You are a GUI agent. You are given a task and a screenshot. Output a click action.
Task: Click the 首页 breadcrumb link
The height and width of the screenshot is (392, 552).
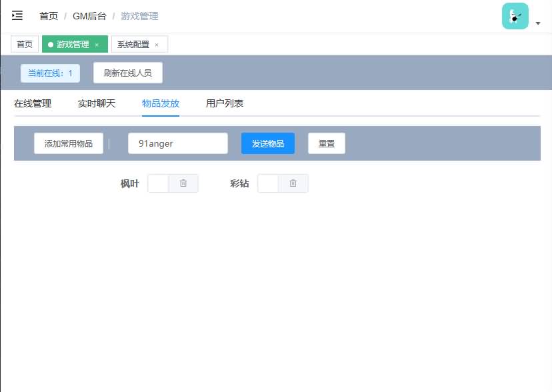pos(47,15)
